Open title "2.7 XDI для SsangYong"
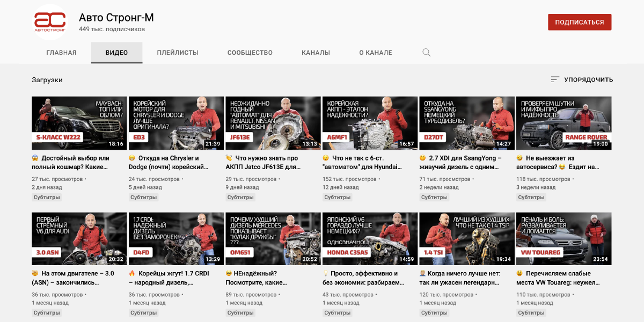This screenshot has height=322, width=644. click(460, 163)
